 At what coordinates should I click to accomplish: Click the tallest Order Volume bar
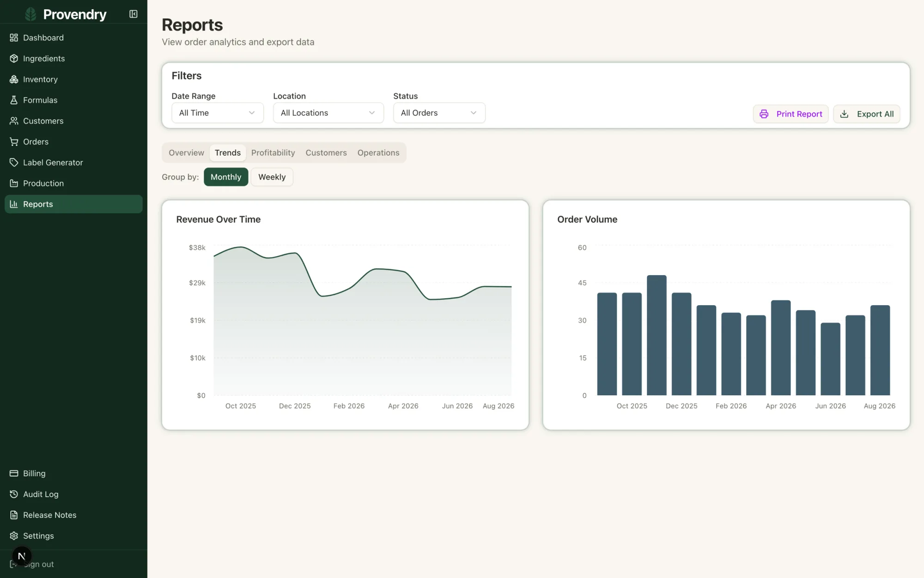click(657, 335)
